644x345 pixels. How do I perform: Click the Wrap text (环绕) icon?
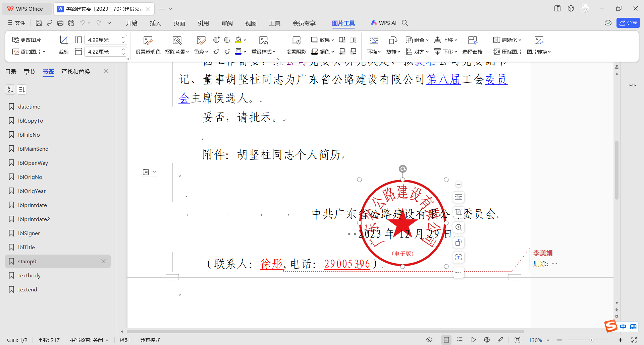[374, 41]
